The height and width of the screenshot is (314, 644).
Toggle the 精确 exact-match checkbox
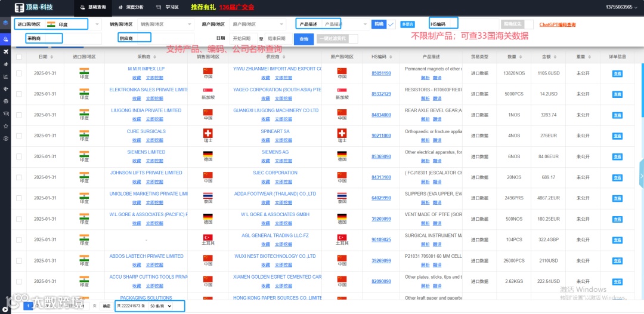pyautogui.click(x=391, y=24)
